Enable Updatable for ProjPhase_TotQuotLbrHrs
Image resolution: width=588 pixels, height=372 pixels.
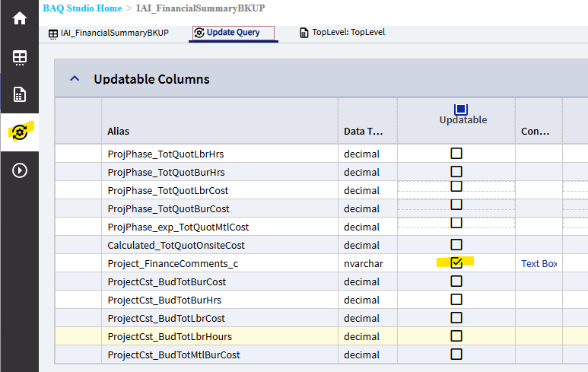tap(456, 154)
